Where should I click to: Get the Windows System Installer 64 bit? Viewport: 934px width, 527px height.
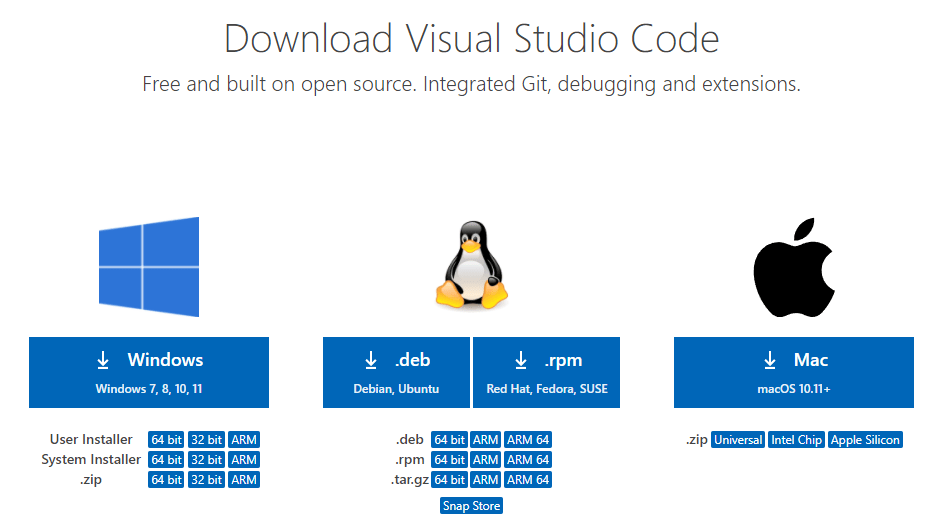point(166,460)
